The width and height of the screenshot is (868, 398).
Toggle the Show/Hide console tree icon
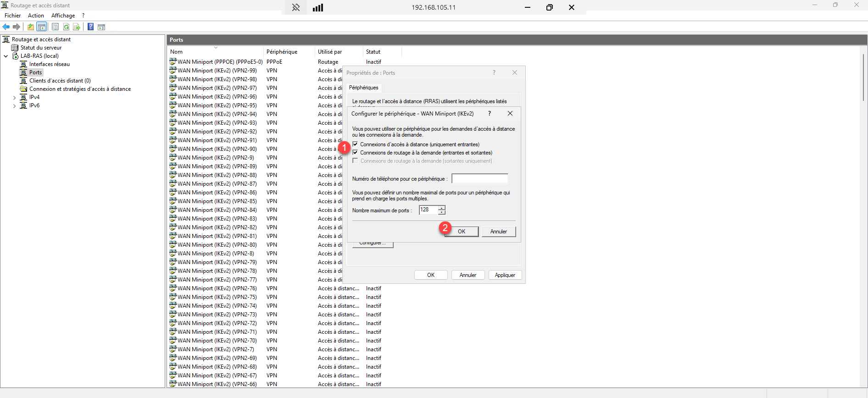(42, 27)
